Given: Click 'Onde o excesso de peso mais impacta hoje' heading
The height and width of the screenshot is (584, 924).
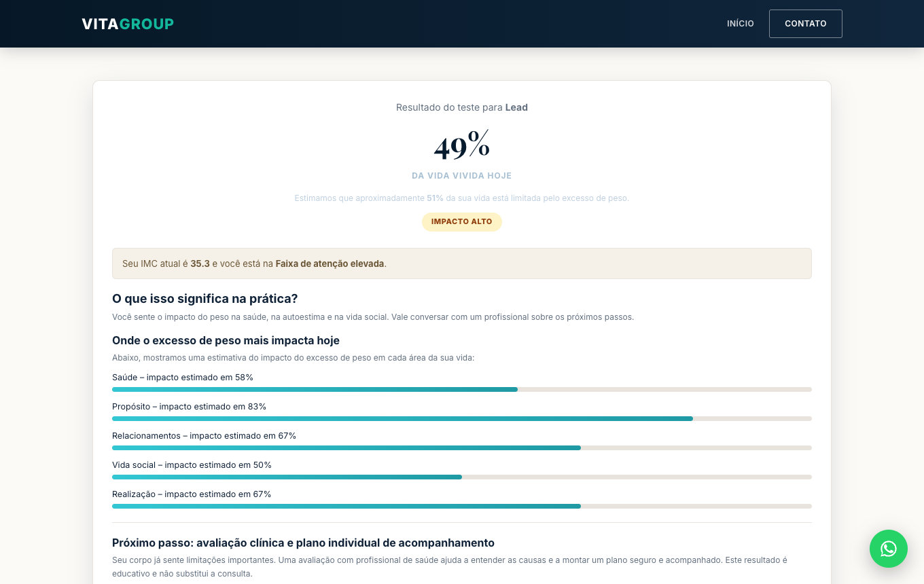Looking at the screenshot, I should point(226,340).
